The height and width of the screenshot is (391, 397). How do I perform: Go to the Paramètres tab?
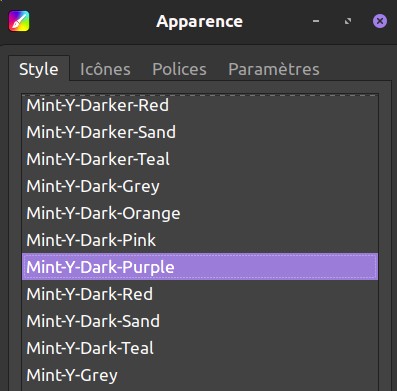274,69
